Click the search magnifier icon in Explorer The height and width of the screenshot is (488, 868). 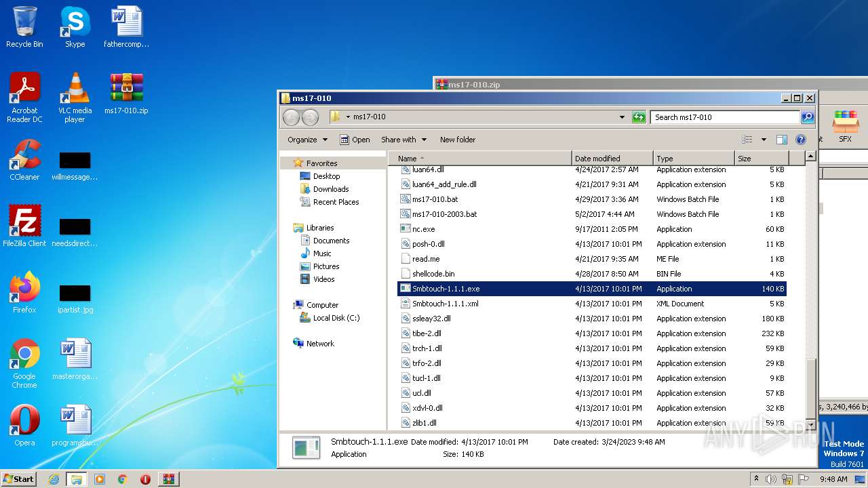(x=807, y=117)
